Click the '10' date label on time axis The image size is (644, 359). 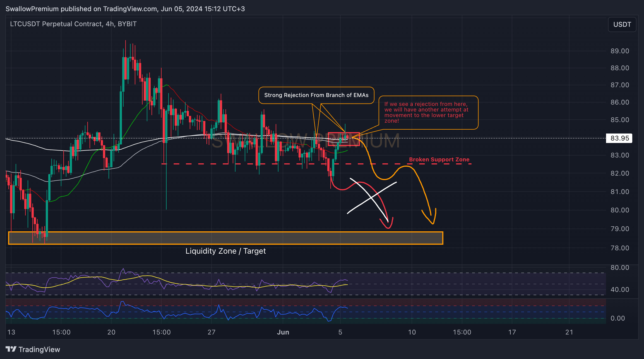pos(412,332)
